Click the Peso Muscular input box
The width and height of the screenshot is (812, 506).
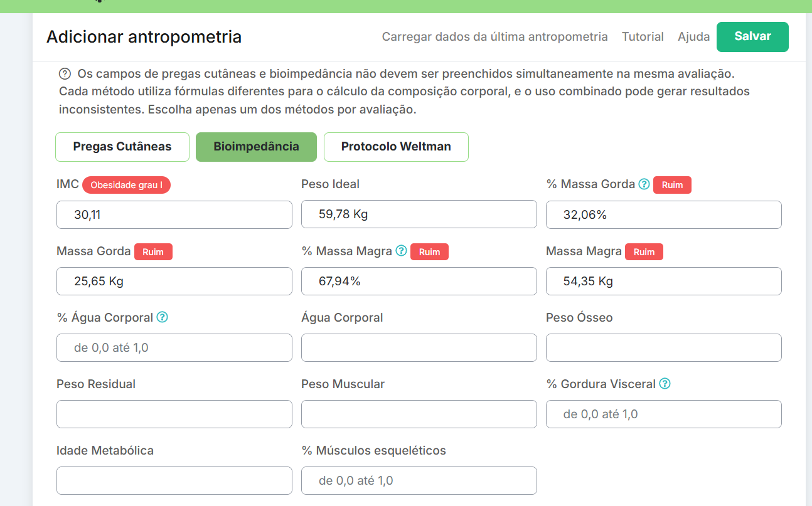click(x=419, y=414)
